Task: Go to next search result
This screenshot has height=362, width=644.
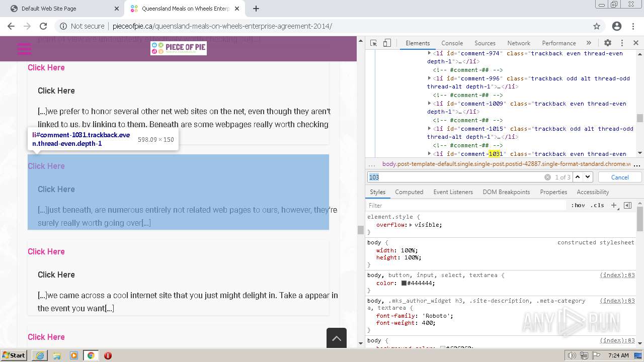Action: pos(588,177)
